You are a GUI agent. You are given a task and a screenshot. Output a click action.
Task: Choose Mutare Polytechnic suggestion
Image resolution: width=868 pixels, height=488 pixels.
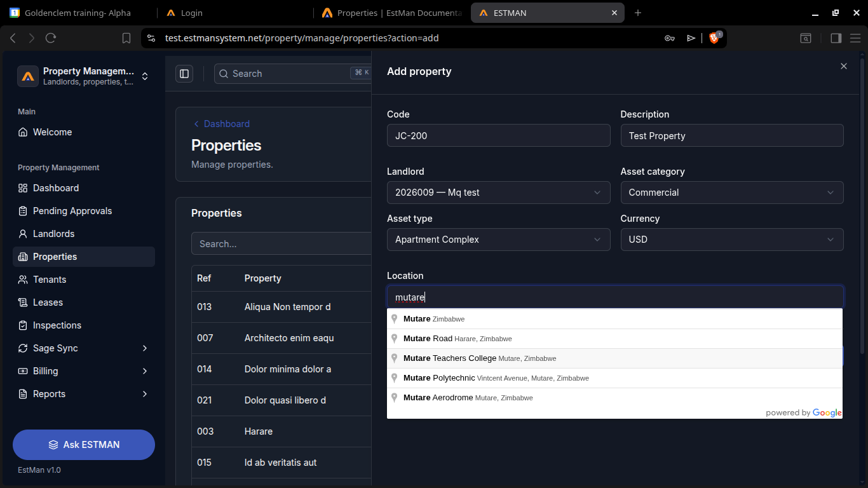pos(614,378)
